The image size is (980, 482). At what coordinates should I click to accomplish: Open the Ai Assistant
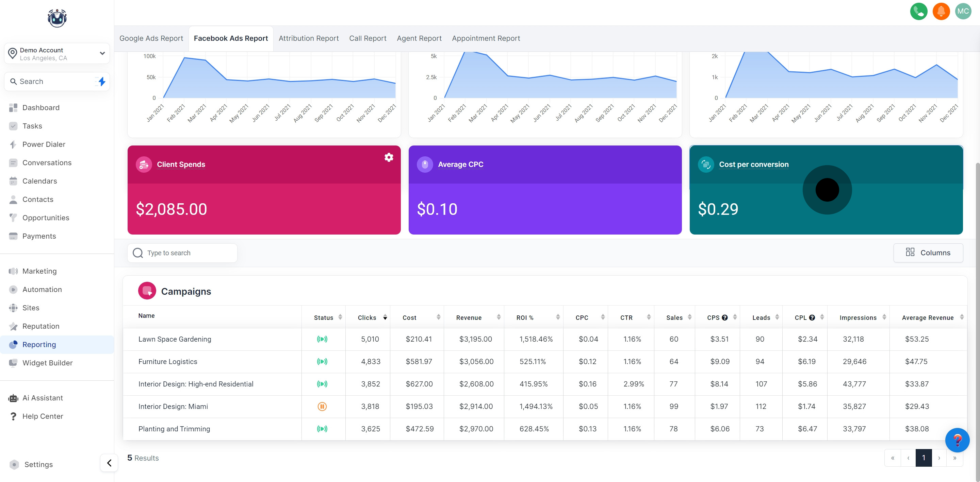[x=42, y=398]
